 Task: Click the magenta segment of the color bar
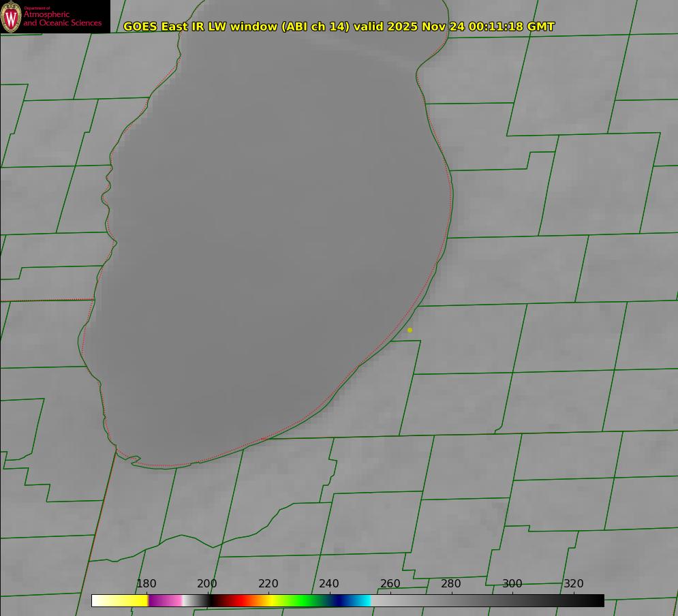[162, 600]
